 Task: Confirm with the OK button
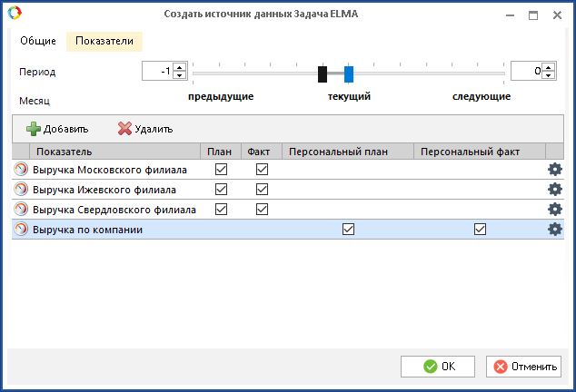click(x=438, y=367)
